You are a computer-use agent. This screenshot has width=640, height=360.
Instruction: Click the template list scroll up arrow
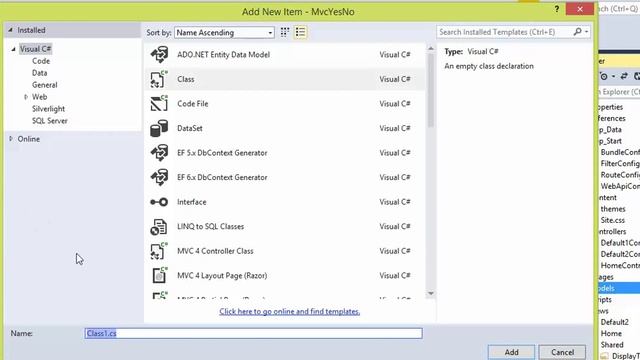click(431, 49)
